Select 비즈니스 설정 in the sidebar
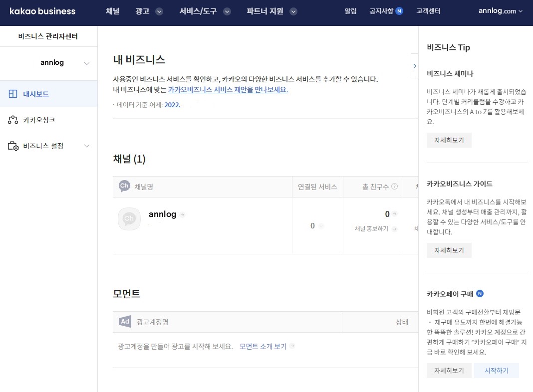 [48, 146]
